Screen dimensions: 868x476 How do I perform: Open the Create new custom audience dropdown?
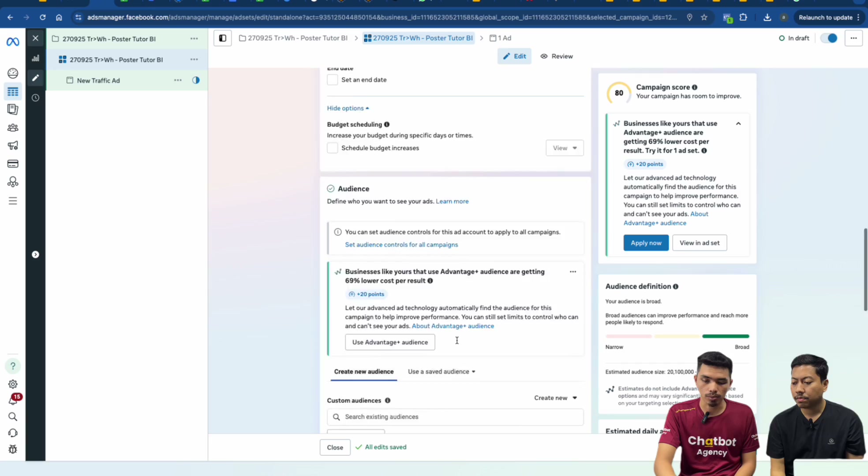tap(556, 398)
